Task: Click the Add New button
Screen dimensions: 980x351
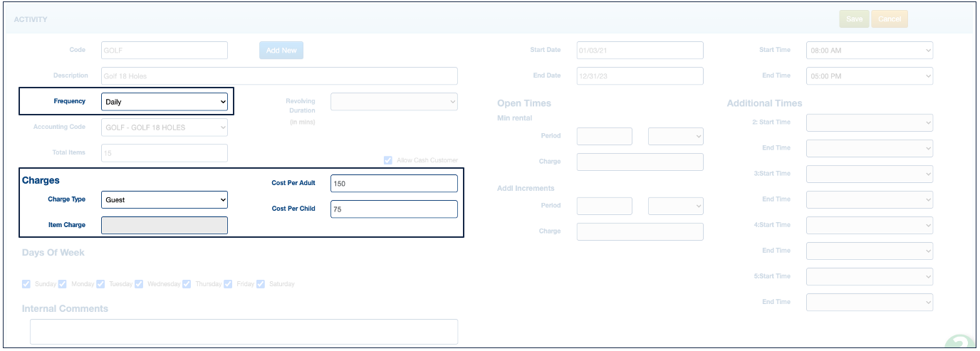Action: click(x=281, y=51)
